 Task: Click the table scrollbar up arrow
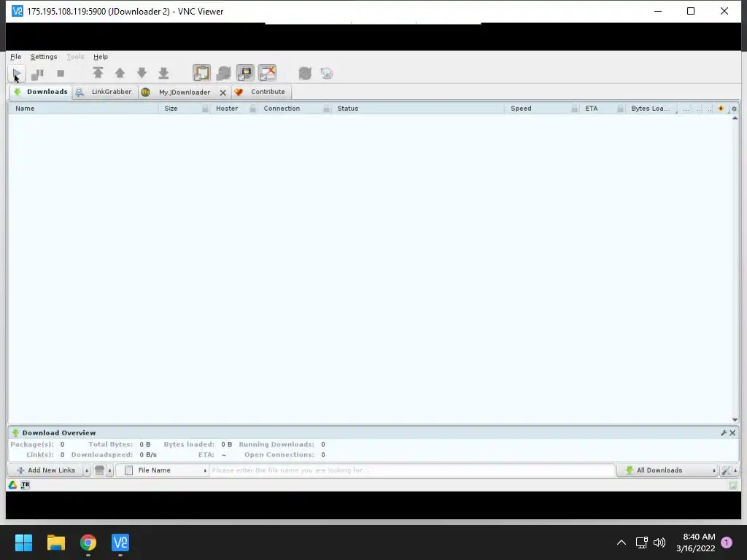click(x=735, y=118)
